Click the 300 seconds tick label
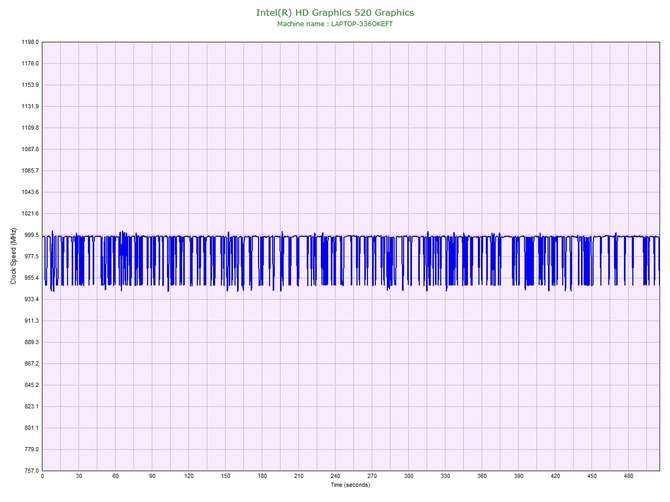670x502 pixels. pos(409,476)
